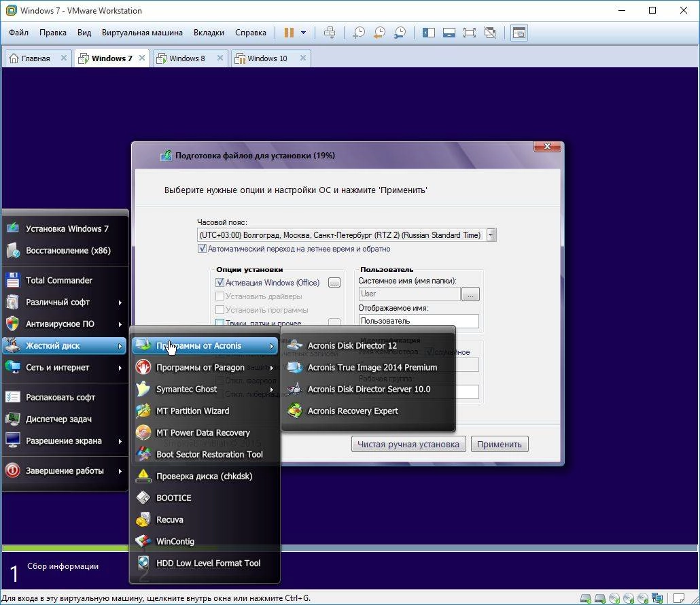Expand the Symantec Ghost submenu arrow

tap(271, 390)
